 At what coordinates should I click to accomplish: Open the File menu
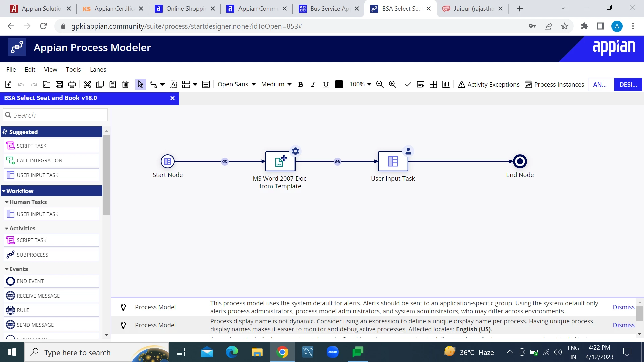pos(11,69)
